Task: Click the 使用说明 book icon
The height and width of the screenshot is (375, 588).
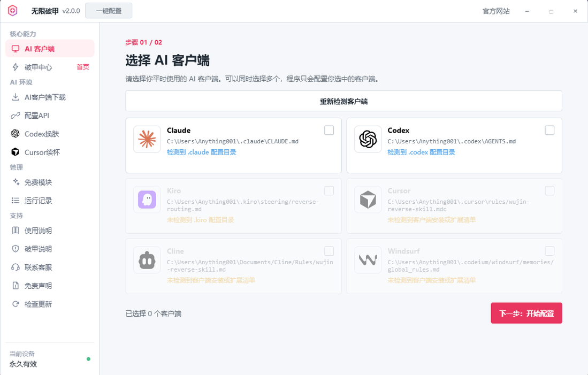Action: pos(16,230)
